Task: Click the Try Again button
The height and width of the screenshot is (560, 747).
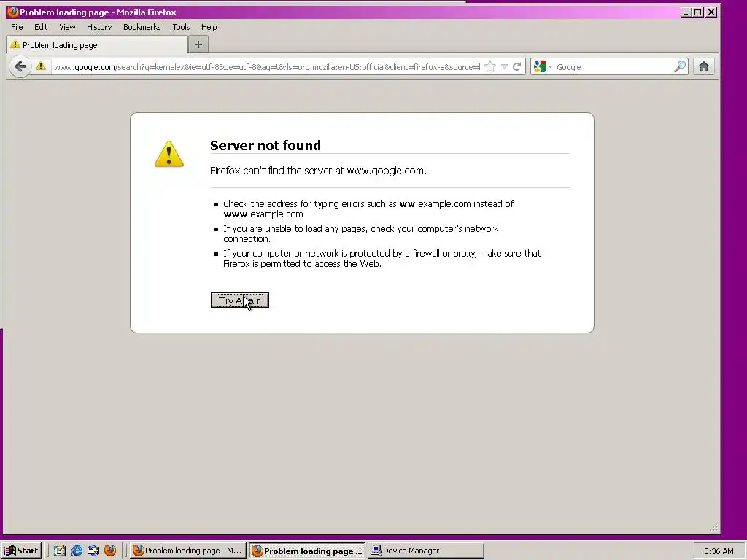Action: point(239,300)
